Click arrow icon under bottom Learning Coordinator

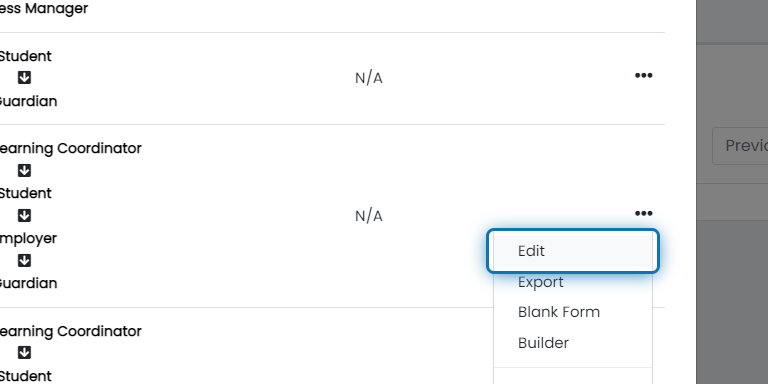(x=24, y=353)
